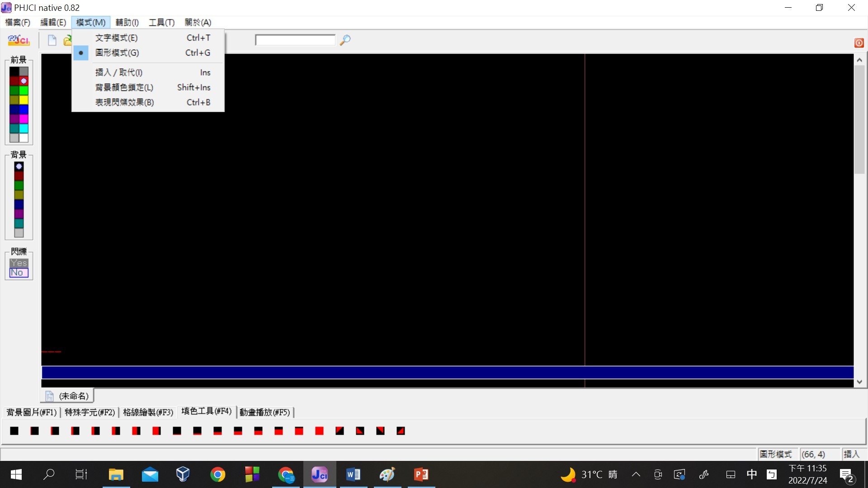Select the half-red bottom fill block
Image resolution: width=868 pixels, height=488 pixels.
pyautogui.click(x=238, y=431)
